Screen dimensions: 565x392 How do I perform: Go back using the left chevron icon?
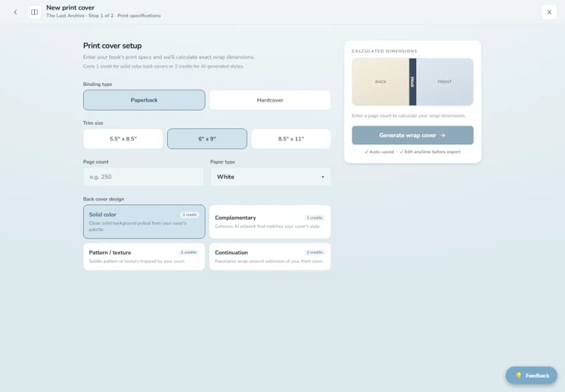coord(15,12)
